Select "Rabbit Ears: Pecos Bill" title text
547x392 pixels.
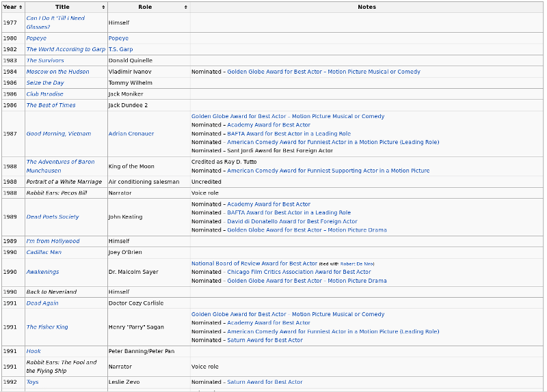point(57,193)
